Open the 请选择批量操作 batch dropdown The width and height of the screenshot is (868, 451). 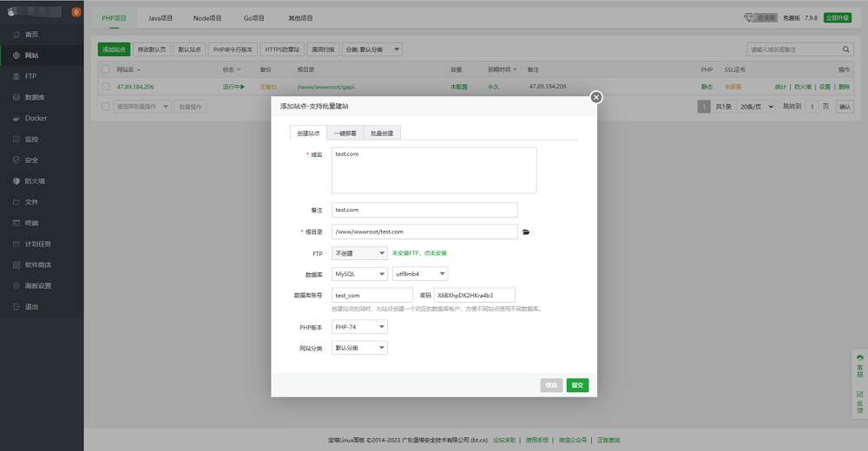[x=142, y=107]
